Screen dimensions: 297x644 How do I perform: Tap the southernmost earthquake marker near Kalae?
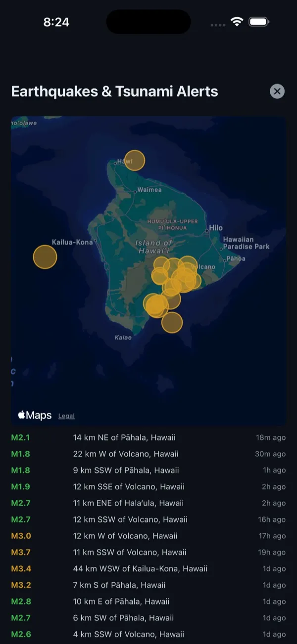pos(172,322)
